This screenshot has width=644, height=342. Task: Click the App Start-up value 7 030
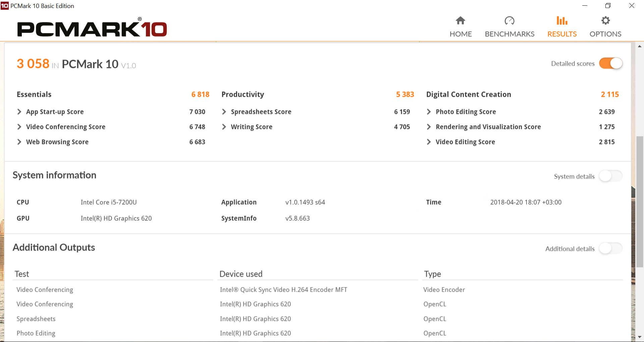click(197, 112)
